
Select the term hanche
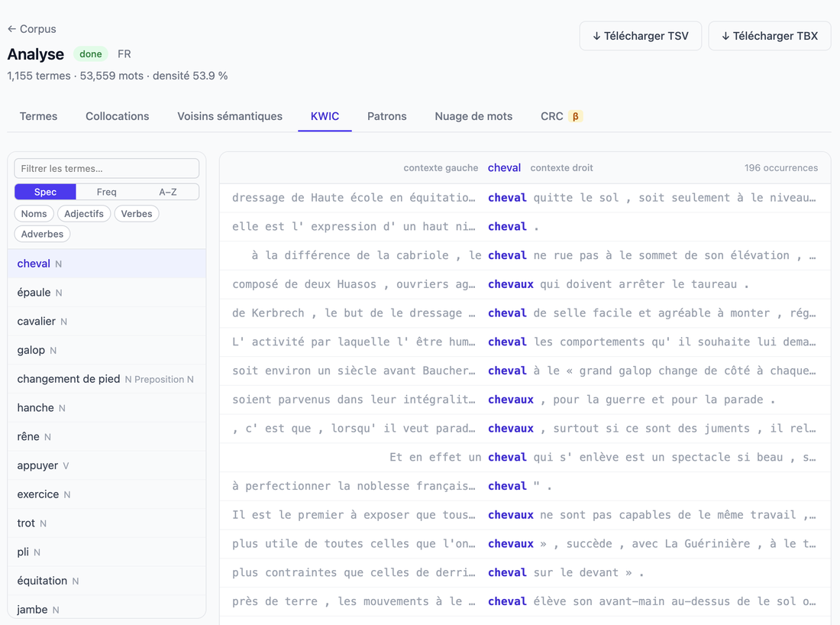pyautogui.click(x=107, y=408)
